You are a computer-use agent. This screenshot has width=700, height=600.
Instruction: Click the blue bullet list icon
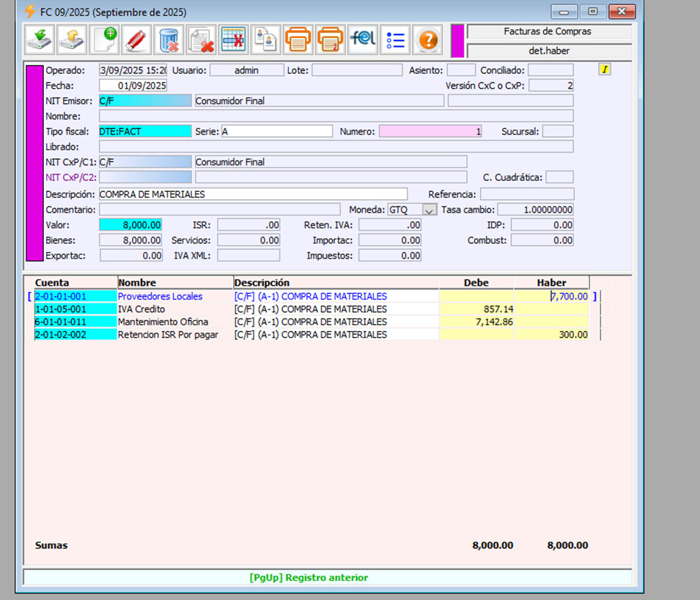[x=394, y=40]
